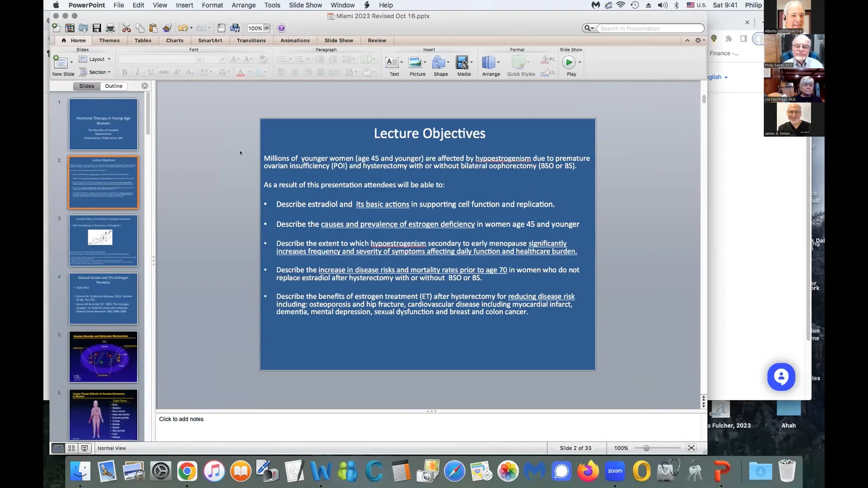Expand the Play slide show dropdown arrow
This screenshot has height=488, width=868.
point(580,62)
